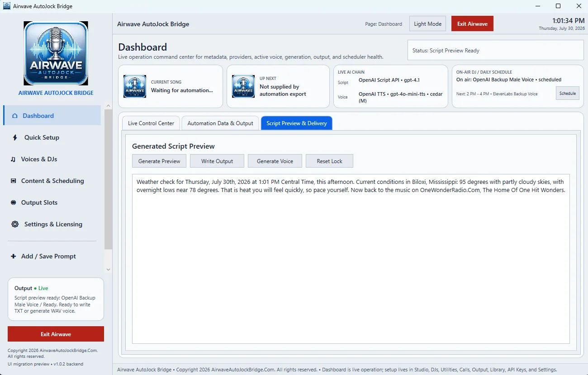Click the sidebar vertical scrollbar thumb
588x375 pixels.
(x=108, y=179)
